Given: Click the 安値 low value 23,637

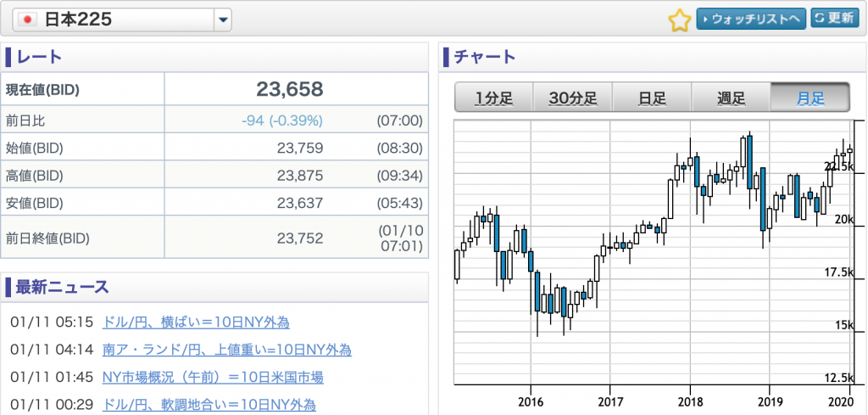Looking at the screenshot, I should coord(300,204).
